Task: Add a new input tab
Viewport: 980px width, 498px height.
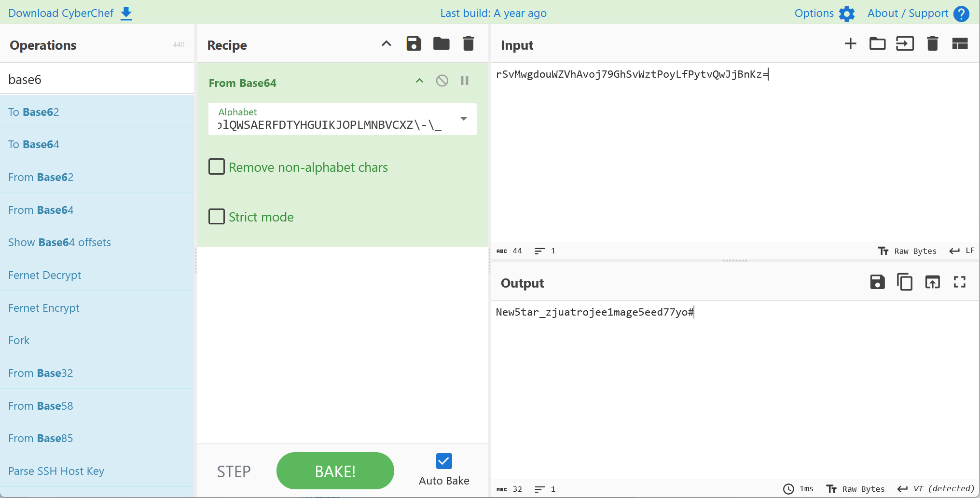Action: pos(850,44)
